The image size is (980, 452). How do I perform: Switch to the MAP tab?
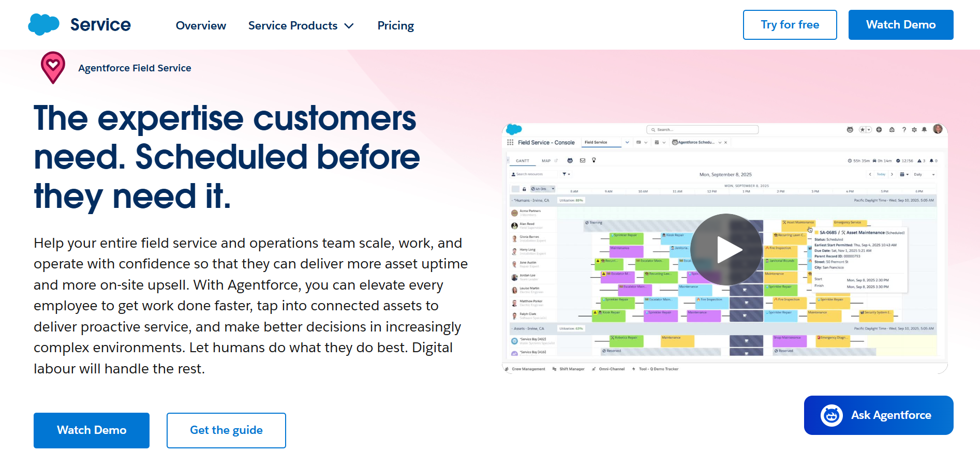(546, 161)
